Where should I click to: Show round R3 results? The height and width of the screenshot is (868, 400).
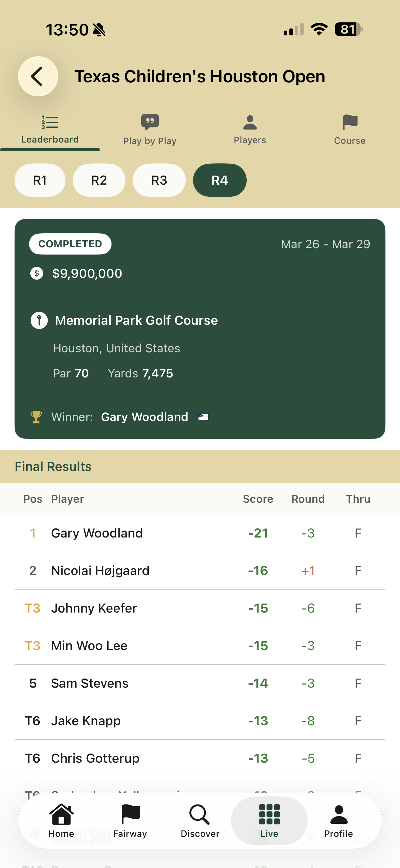pos(159,180)
